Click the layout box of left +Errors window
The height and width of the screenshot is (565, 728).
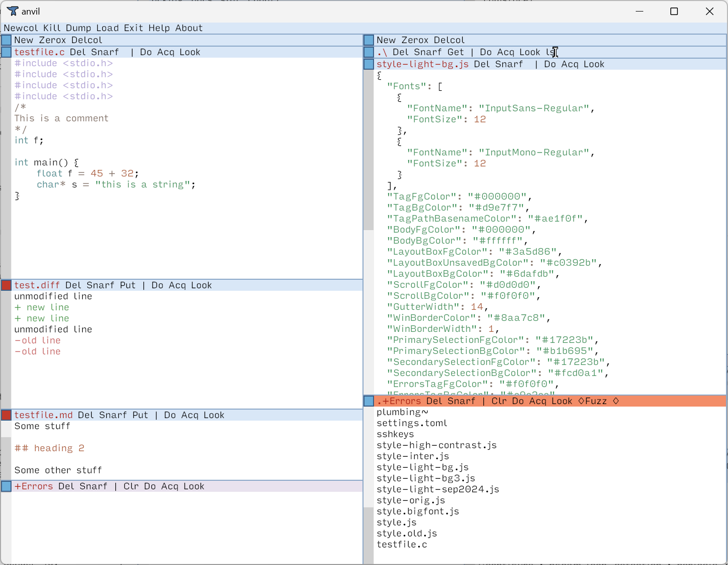(x=6, y=486)
